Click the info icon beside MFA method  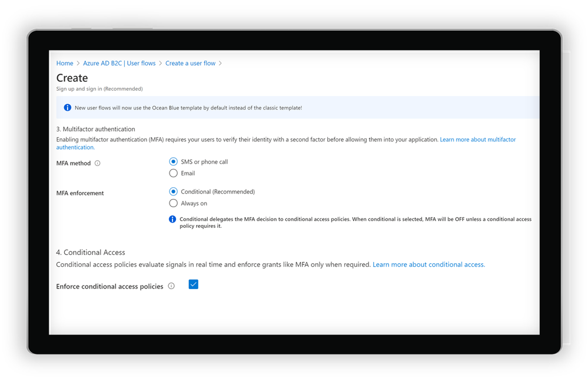tap(98, 163)
